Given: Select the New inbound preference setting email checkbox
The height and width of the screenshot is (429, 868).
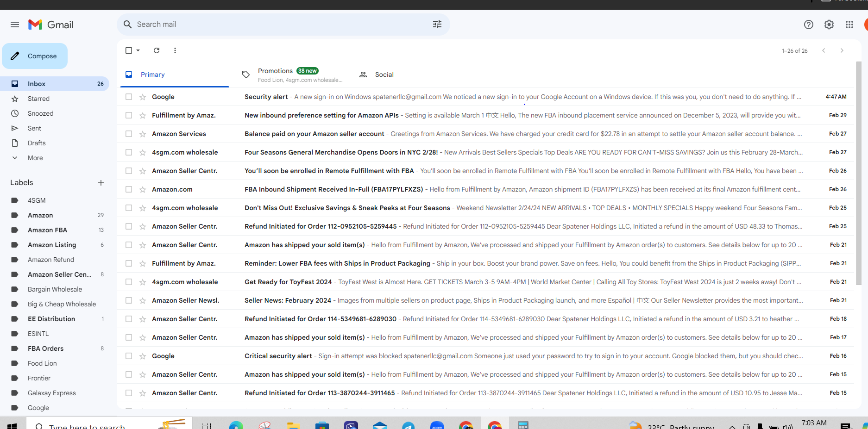Looking at the screenshot, I should coord(129,115).
